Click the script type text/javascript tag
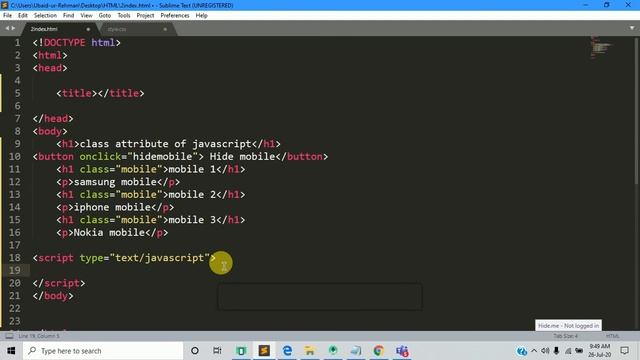This screenshot has height=360, width=640. coord(124,258)
